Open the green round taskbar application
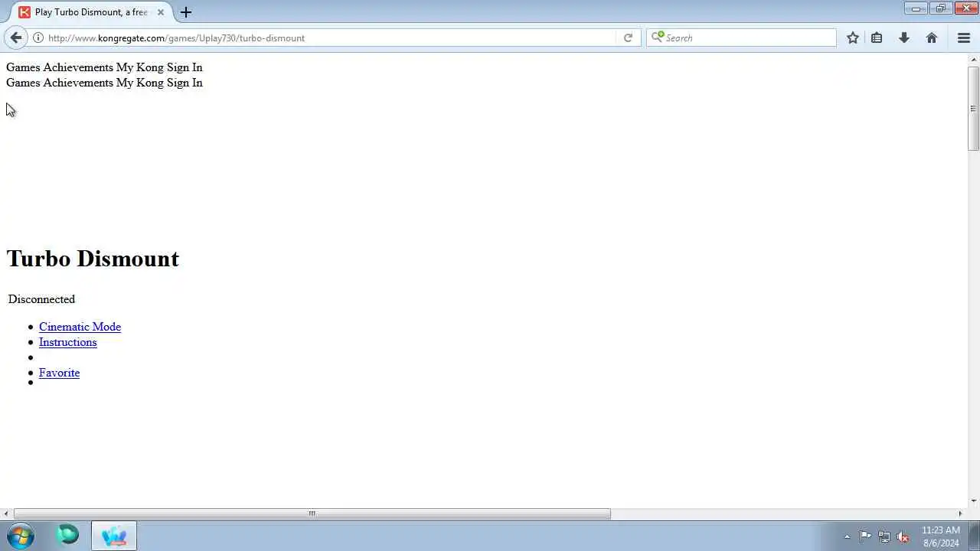Screen dimensions: 980x551 [x=67, y=535]
